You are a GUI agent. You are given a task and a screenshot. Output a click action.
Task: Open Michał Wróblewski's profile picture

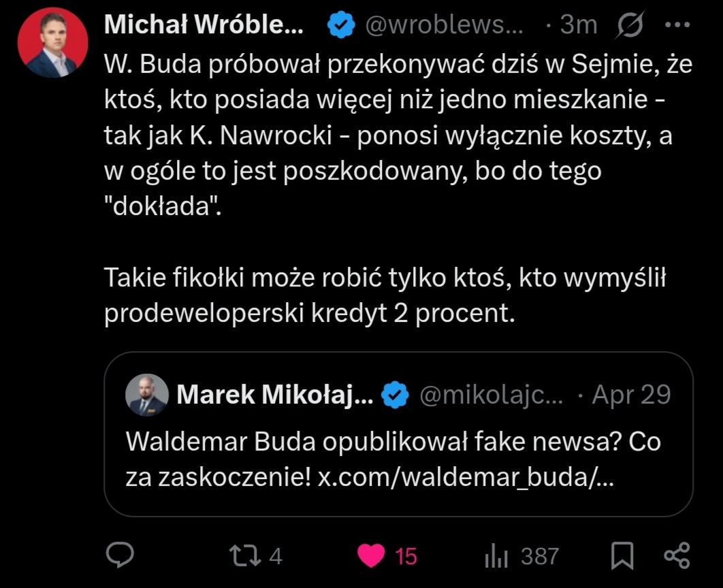tap(52, 42)
